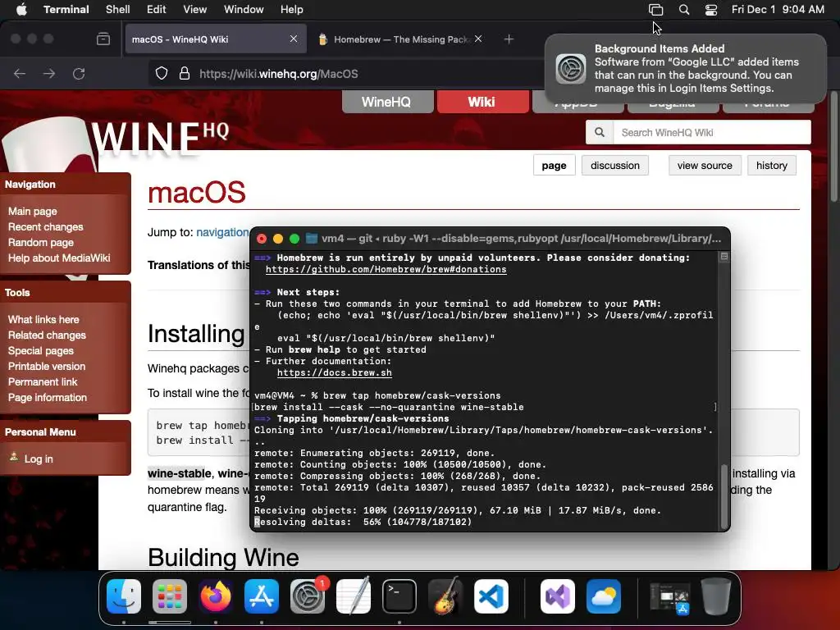Click the view source tab
The image size is (840, 630).
point(705,166)
